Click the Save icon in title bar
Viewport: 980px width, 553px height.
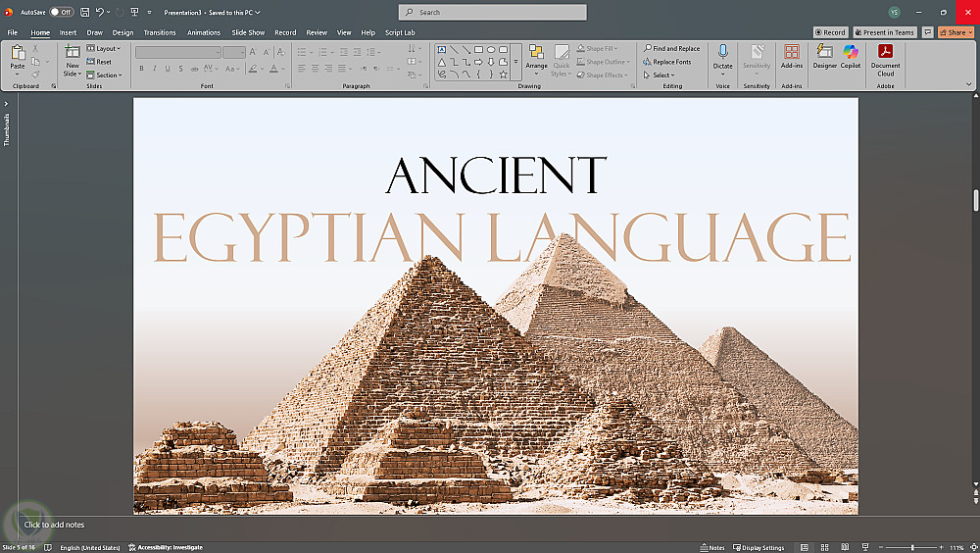pos(84,12)
